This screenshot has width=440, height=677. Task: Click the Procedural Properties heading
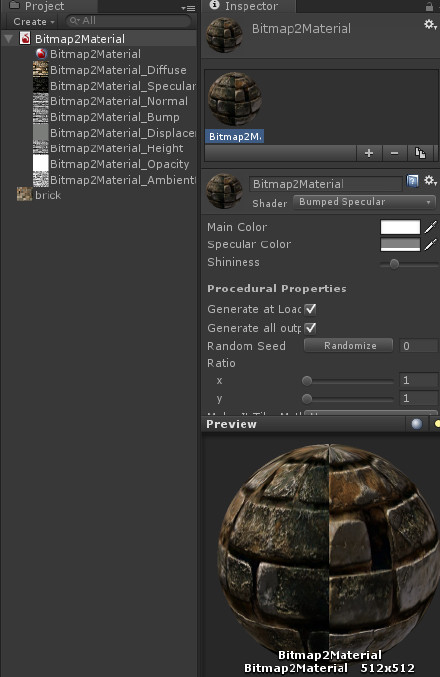point(277,288)
